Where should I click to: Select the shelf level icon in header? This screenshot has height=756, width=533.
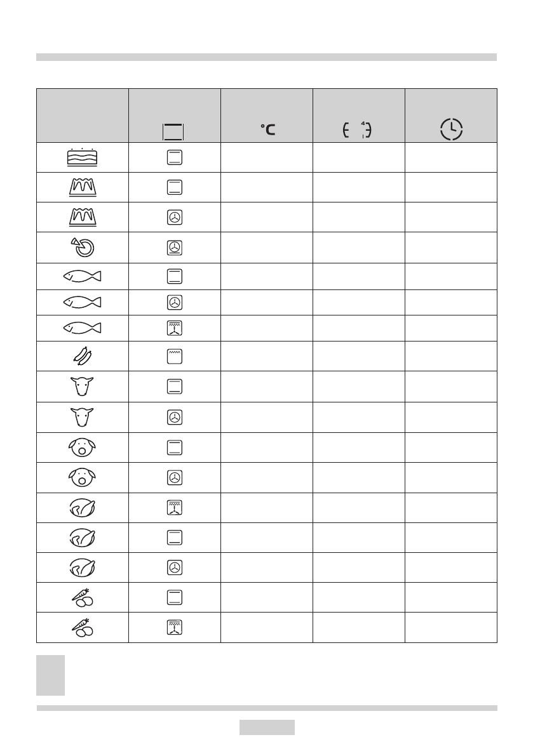pos(357,129)
